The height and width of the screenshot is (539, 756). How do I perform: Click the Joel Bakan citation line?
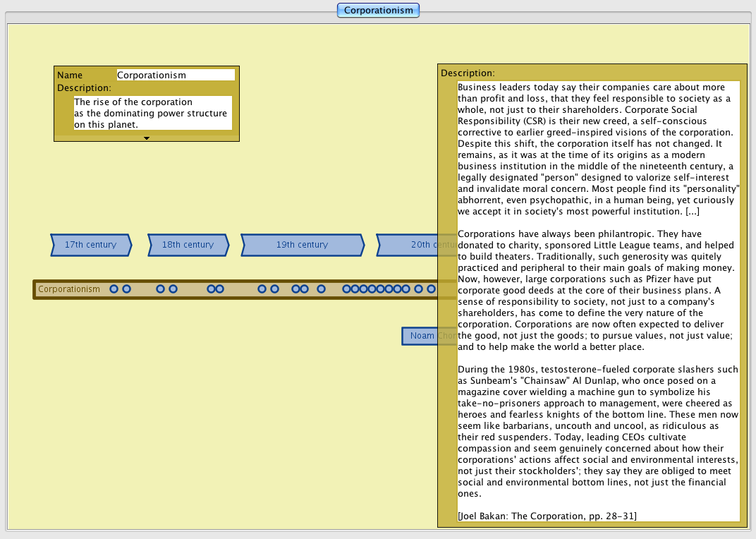click(x=547, y=516)
